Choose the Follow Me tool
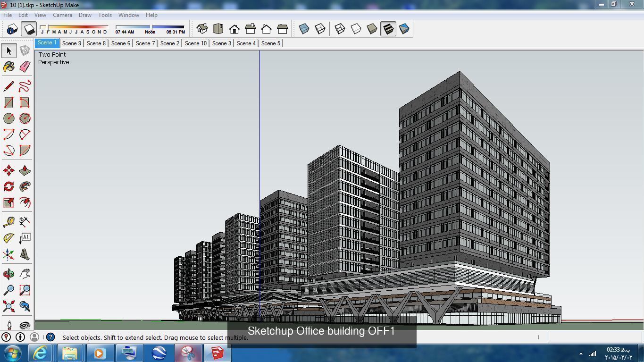The image size is (644, 362). 25,186
